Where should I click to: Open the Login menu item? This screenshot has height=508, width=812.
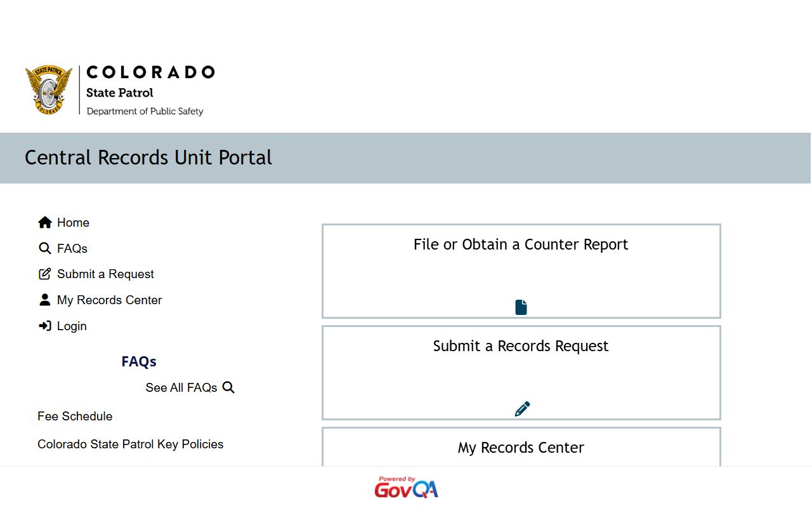click(72, 326)
